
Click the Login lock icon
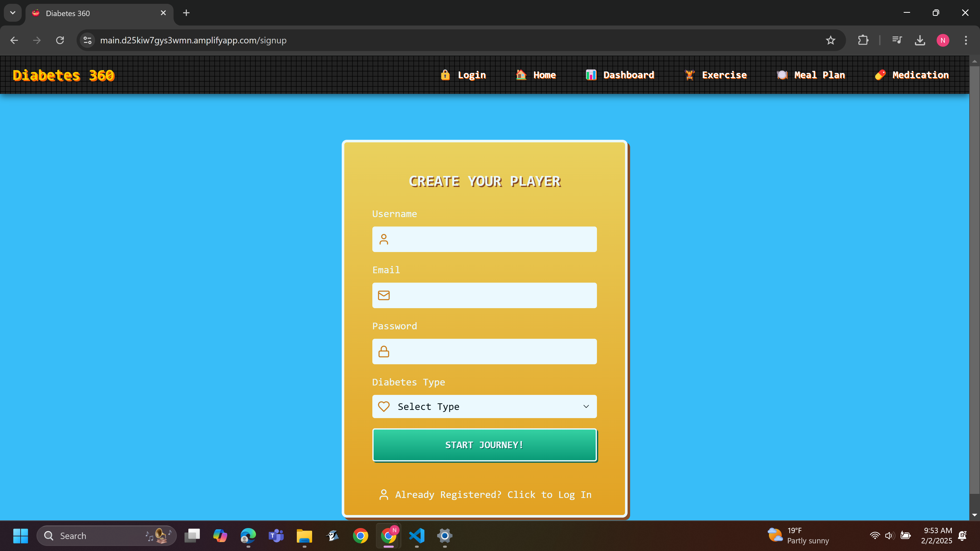(x=445, y=75)
